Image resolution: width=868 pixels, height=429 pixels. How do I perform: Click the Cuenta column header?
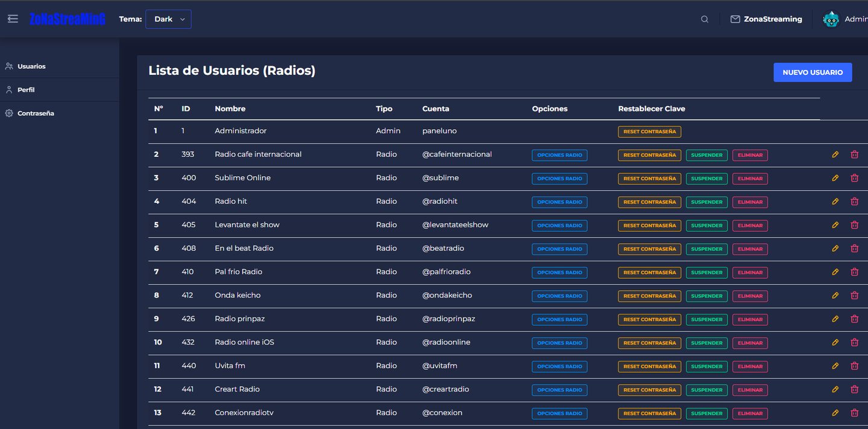(436, 109)
